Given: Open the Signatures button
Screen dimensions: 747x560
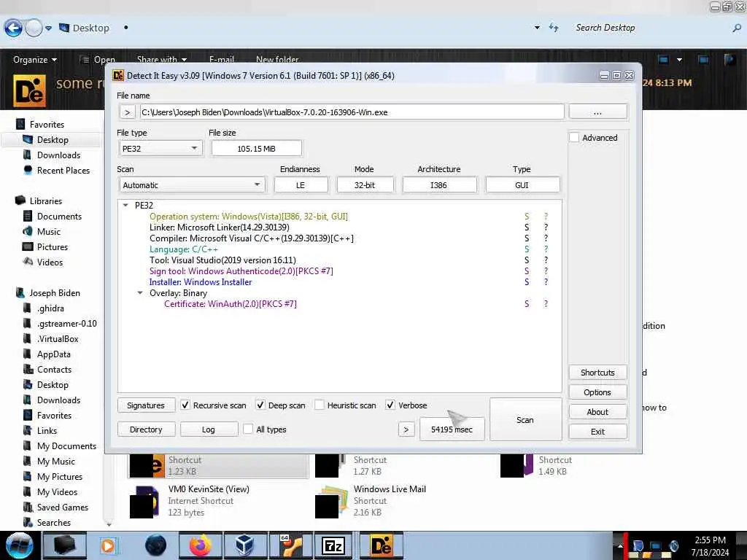Looking at the screenshot, I should 146,405.
